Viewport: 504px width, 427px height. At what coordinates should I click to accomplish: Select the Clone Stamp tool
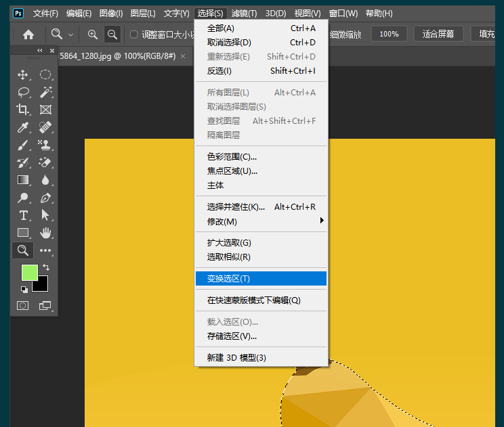(x=45, y=145)
